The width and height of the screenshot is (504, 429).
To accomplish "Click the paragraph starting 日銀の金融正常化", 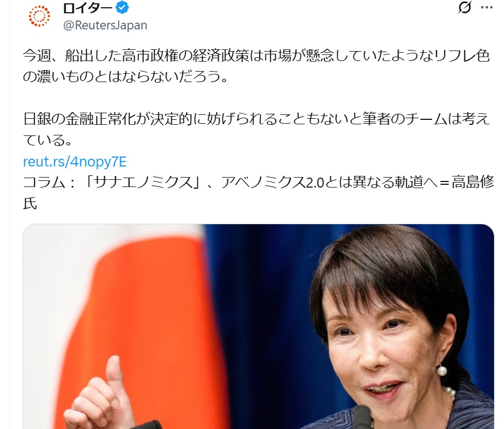I will click(256, 129).
